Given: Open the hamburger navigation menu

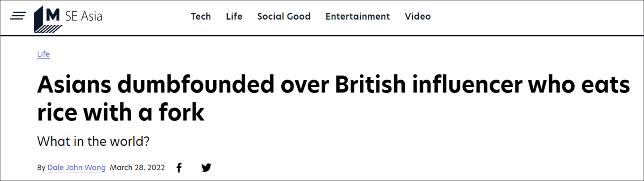Looking at the screenshot, I should coord(18,16).
